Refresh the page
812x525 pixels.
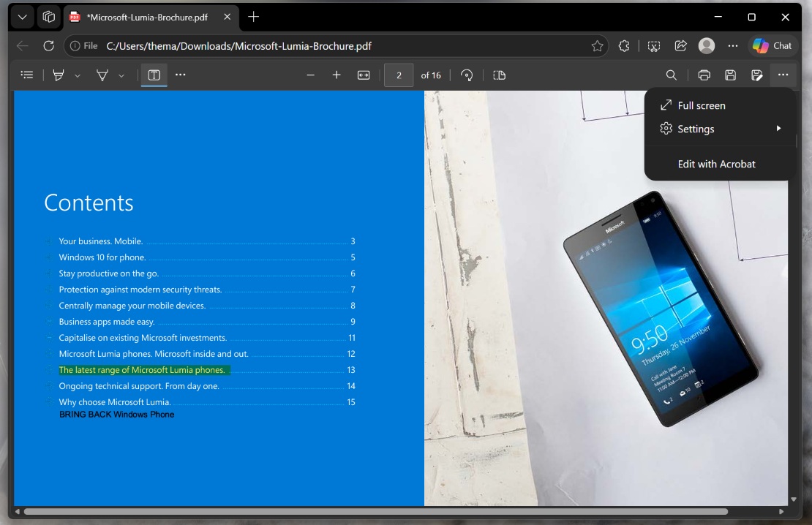tap(49, 45)
